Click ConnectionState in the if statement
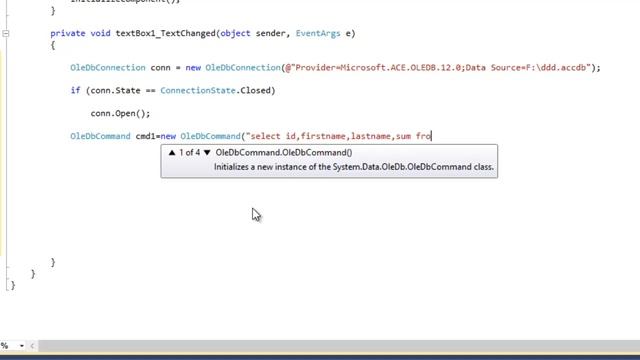The image size is (640, 360). click(x=198, y=91)
